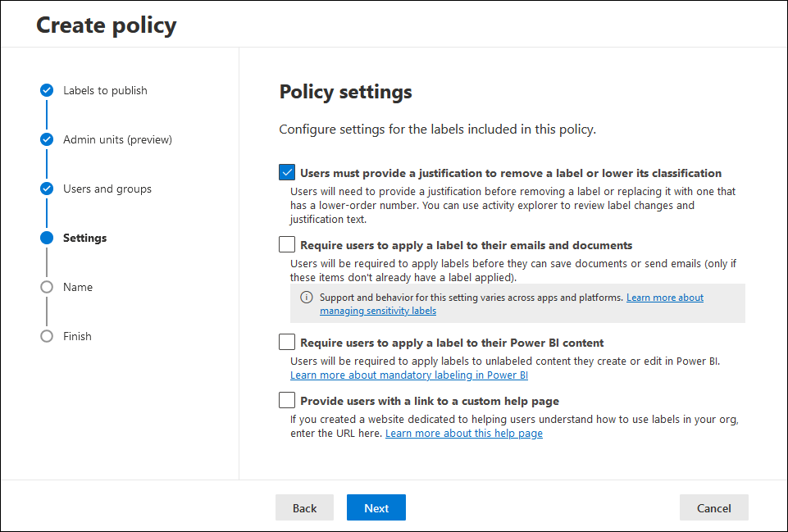Screen dimensions: 788x532
Task: Uncheck the justification to remove label checkbox
Action: click(287, 172)
